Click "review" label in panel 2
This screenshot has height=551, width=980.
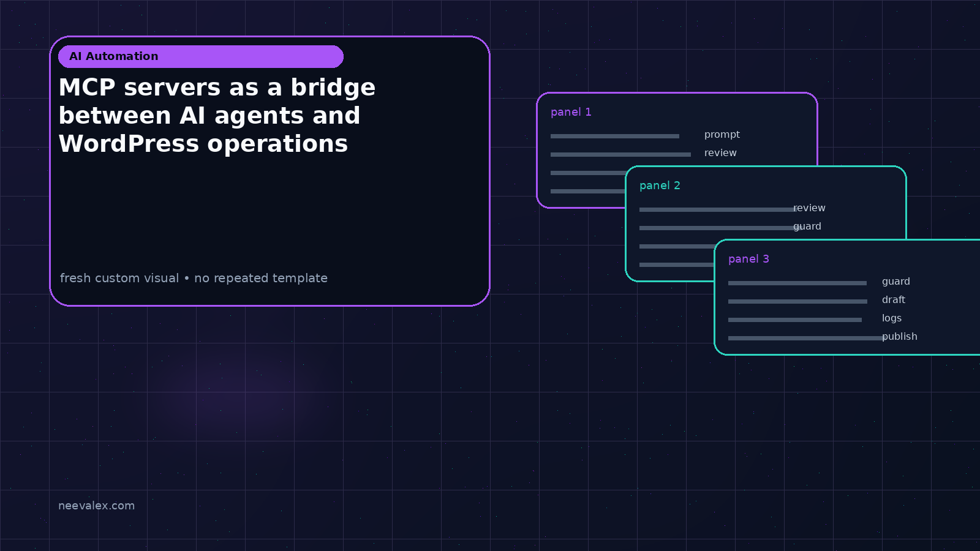pyautogui.click(x=809, y=208)
